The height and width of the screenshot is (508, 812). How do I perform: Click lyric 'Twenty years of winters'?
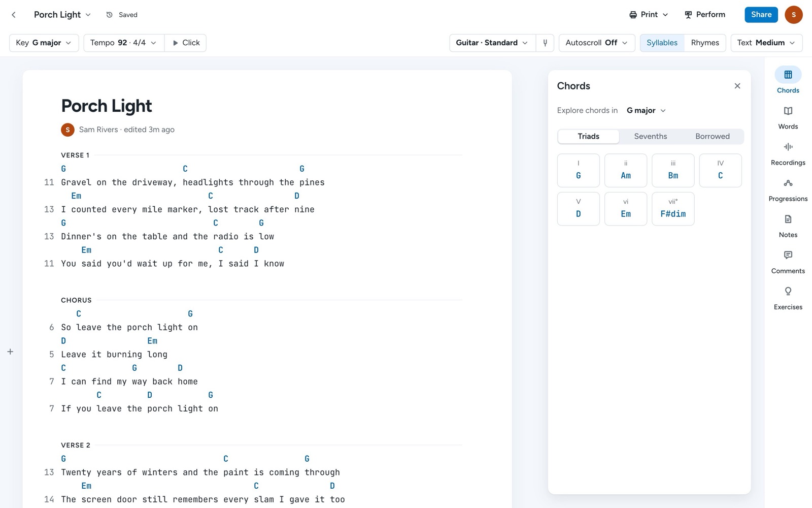click(200, 472)
